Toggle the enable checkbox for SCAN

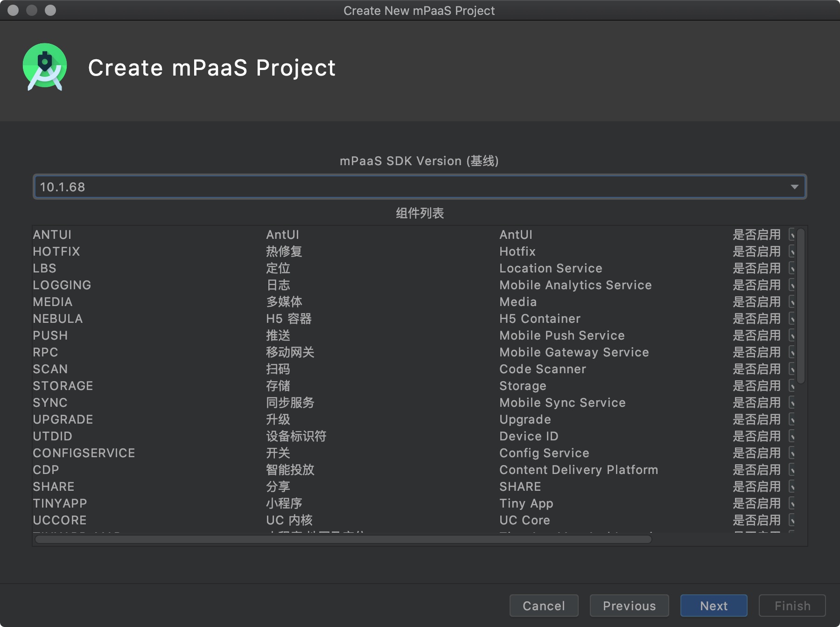792,369
